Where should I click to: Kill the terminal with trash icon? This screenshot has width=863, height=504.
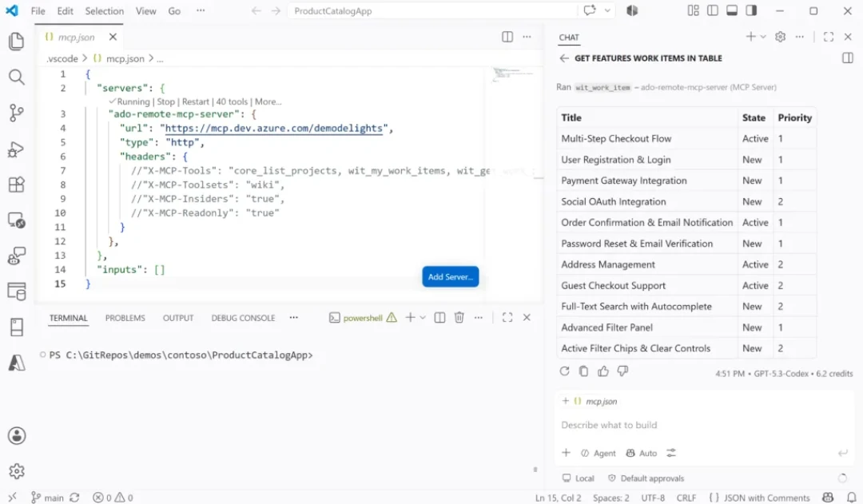point(459,317)
